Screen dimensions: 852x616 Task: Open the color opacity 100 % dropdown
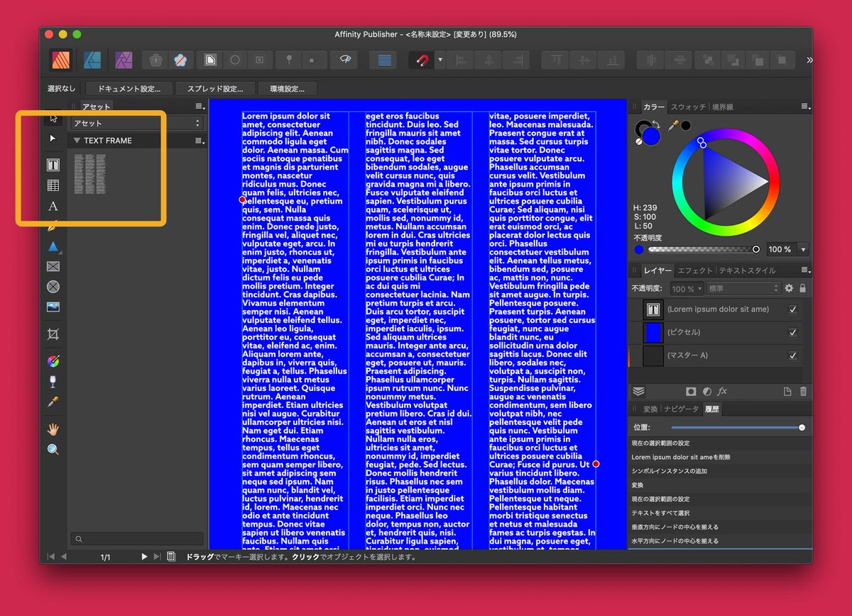[x=803, y=249]
